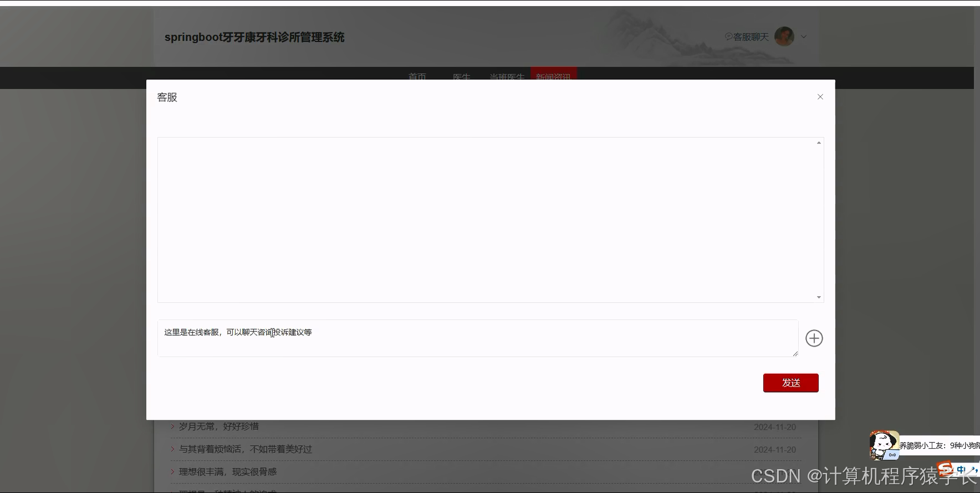Open the 医生 navigation tab
The width and height of the screenshot is (980, 493).
tap(461, 77)
